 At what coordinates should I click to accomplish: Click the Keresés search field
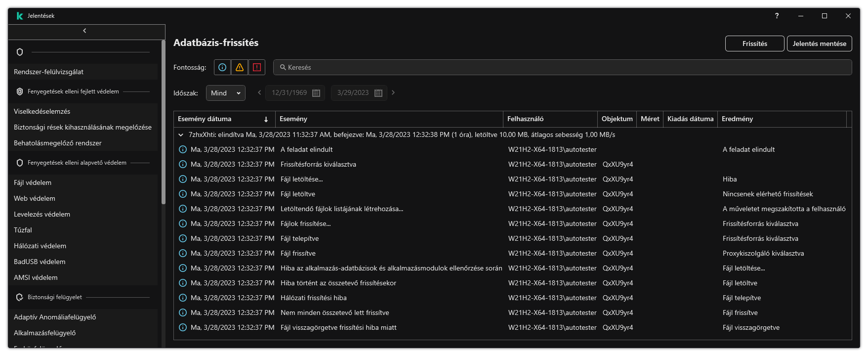pyautogui.click(x=563, y=67)
